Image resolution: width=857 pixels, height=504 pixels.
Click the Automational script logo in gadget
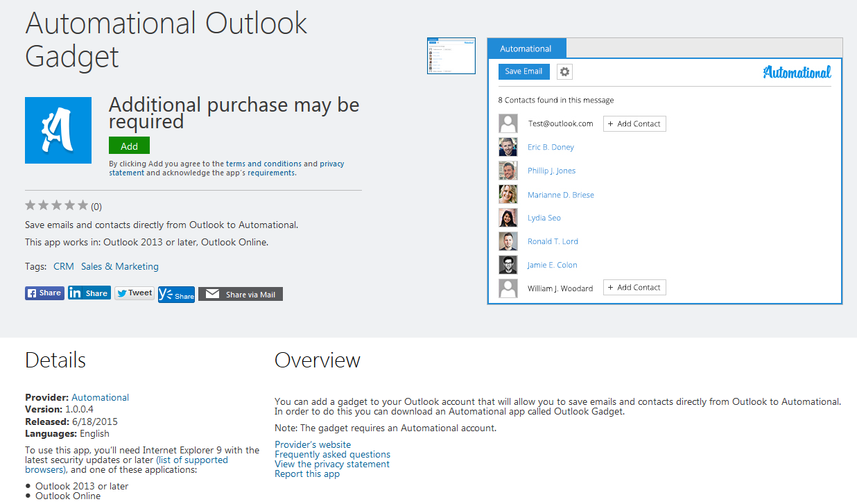point(797,72)
